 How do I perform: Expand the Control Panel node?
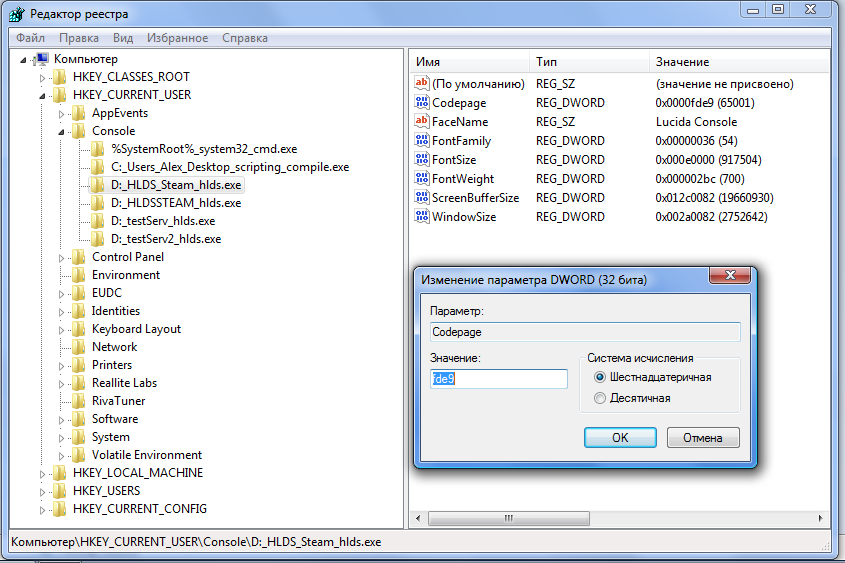point(61,258)
